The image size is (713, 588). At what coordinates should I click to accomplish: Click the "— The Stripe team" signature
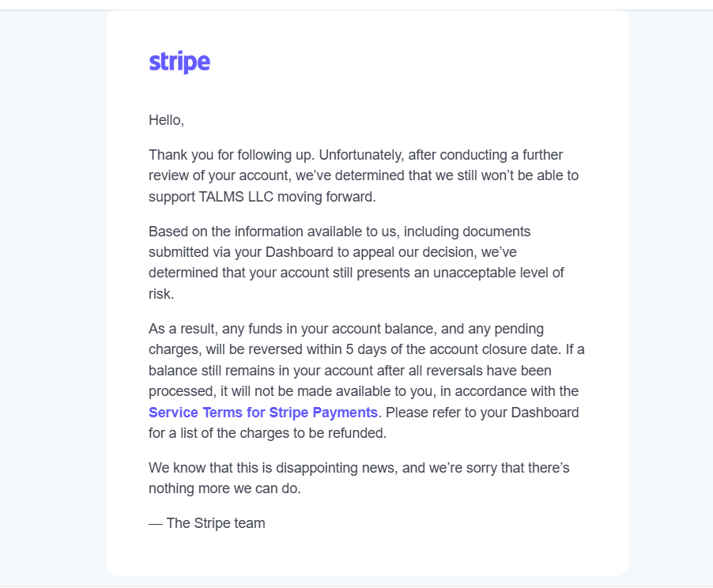click(207, 523)
